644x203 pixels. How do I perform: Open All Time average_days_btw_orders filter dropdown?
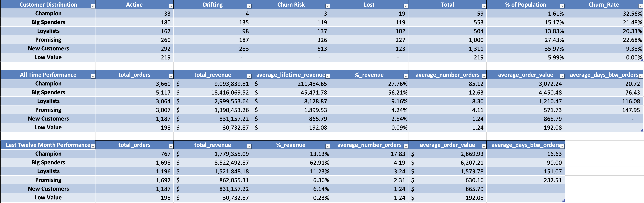[640, 76]
